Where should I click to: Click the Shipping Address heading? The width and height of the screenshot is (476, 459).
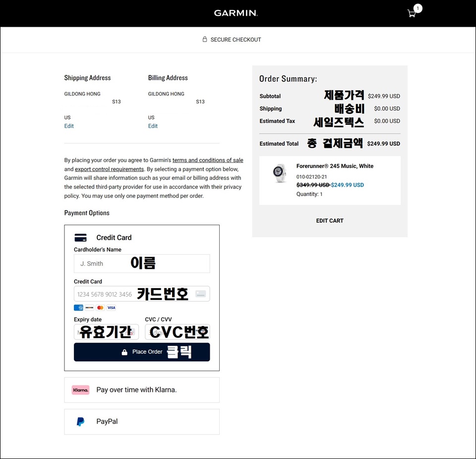point(87,78)
